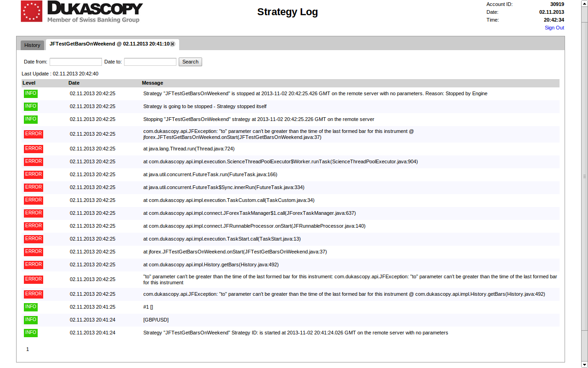The height and width of the screenshot is (368, 588).
Task: Click ERROR badge of History.getBars(History.java:492) stack row
Action: pos(34,264)
